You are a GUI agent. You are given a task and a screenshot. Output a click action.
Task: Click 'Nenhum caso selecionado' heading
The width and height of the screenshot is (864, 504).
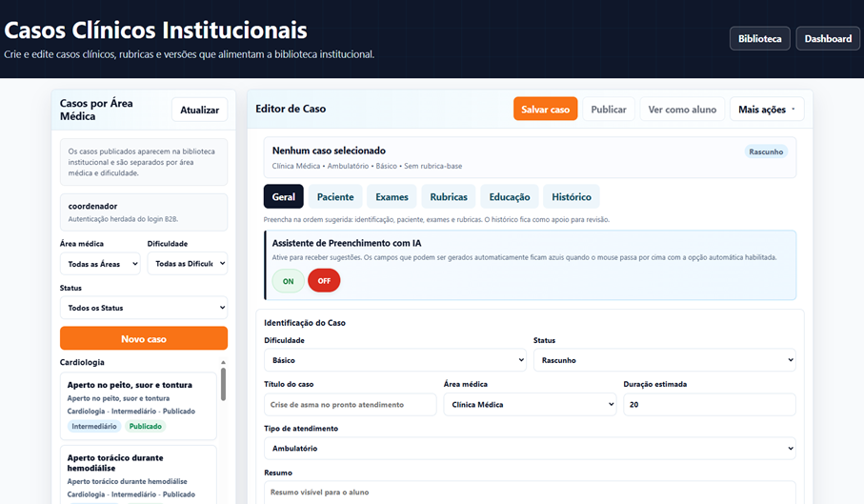[x=329, y=151]
